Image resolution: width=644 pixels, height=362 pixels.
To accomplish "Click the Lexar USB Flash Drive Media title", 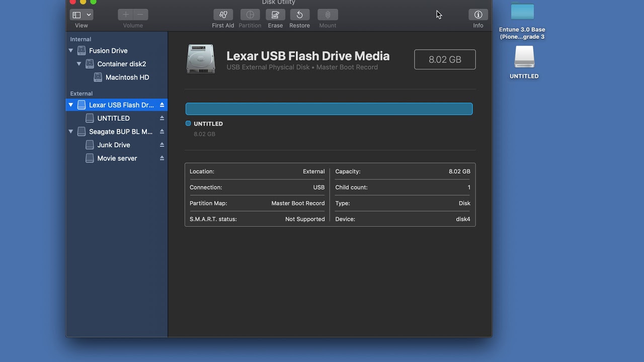I will [308, 56].
